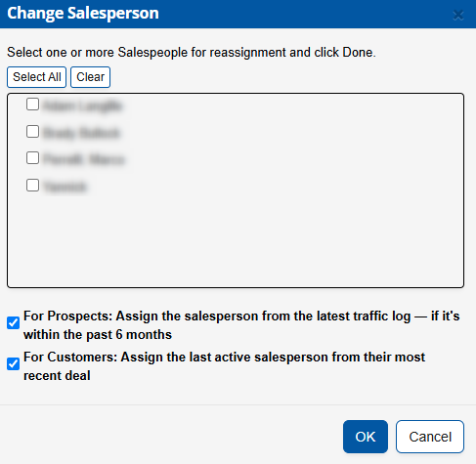
Task: Click the reassignment instruction text
Action: point(192,53)
